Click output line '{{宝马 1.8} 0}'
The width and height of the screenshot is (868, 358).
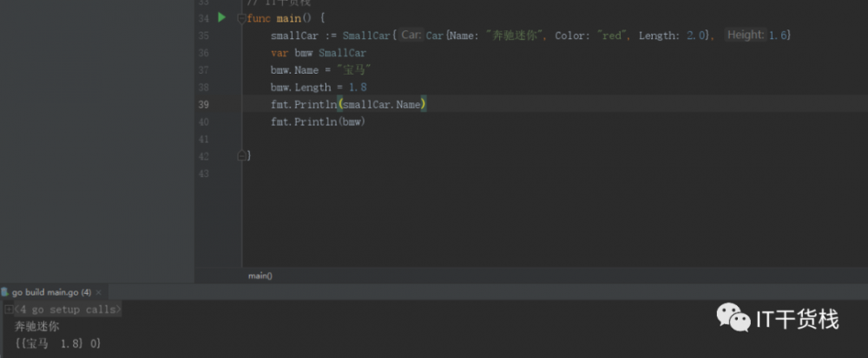click(x=57, y=343)
